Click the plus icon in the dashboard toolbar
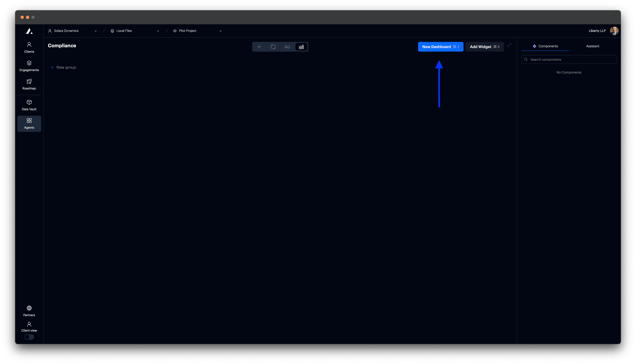Image resolution: width=636 pixels, height=364 pixels. tap(259, 47)
